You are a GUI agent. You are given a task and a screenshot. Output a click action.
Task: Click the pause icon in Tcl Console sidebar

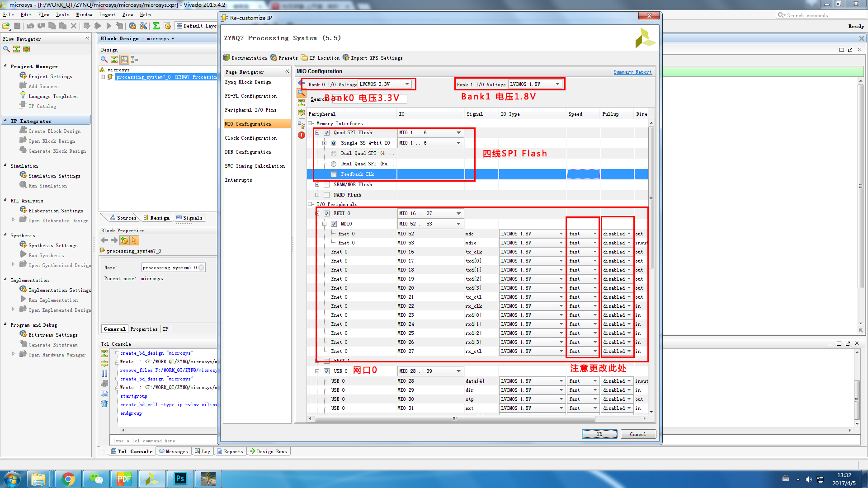click(x=104, y=374)
